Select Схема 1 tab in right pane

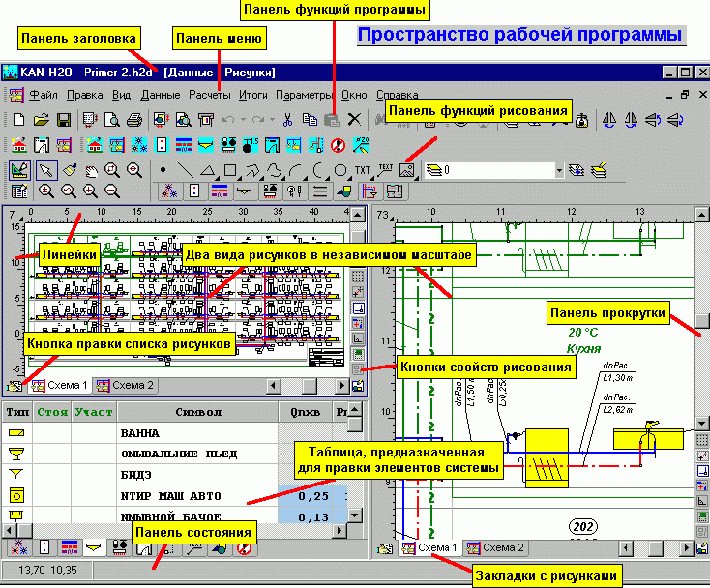point(429,548)
